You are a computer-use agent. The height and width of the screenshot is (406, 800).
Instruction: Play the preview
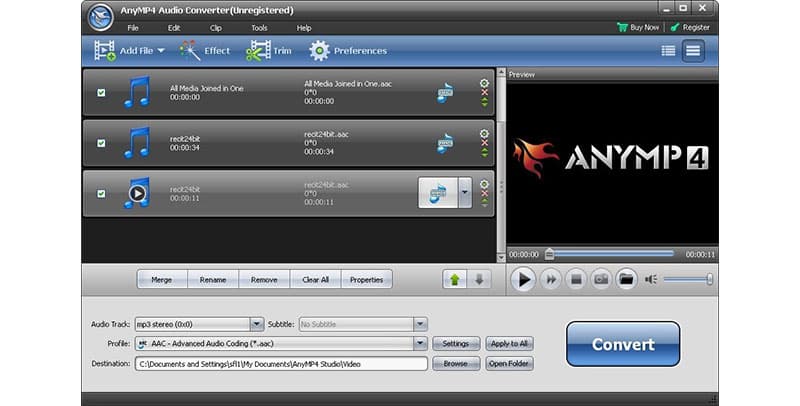(523, 280)
